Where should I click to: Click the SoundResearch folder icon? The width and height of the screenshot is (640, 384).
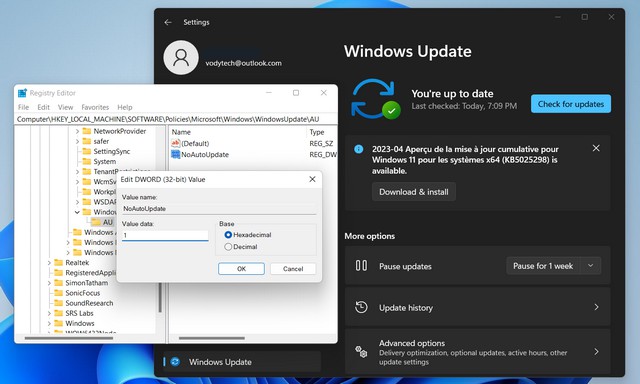point(58,303)
